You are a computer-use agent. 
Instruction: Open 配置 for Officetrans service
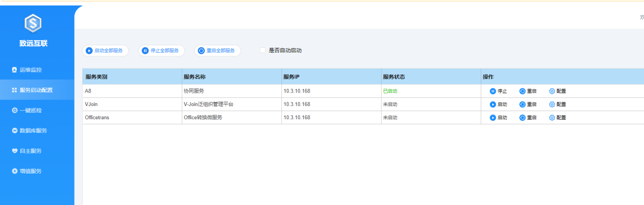pyautogui.click(x=558, y=118)
